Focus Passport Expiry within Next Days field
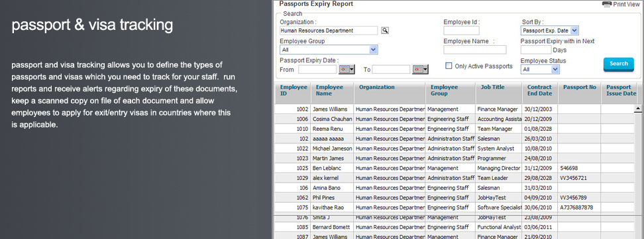Viewport: 644px width, 239px height. [x=535, y=50]
